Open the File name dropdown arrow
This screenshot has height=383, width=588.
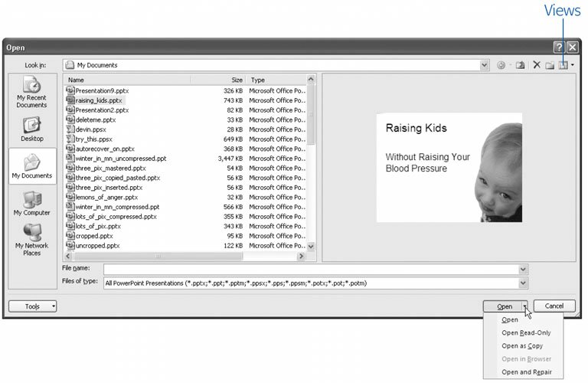[523, 269]
